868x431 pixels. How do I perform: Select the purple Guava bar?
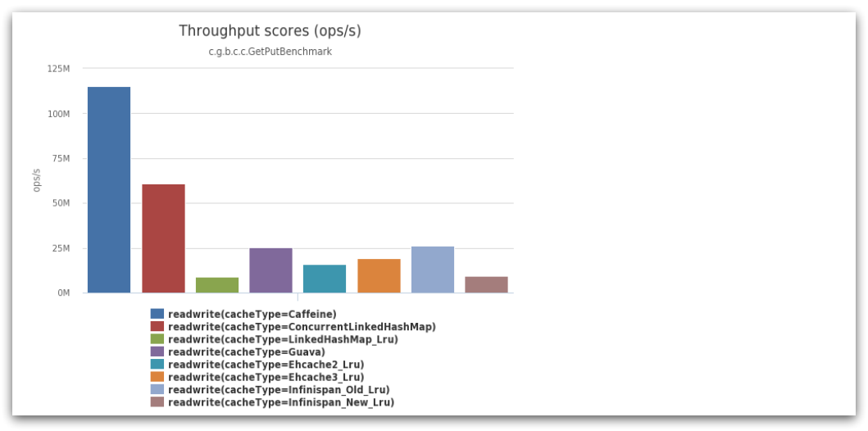(x=270, y=270)
